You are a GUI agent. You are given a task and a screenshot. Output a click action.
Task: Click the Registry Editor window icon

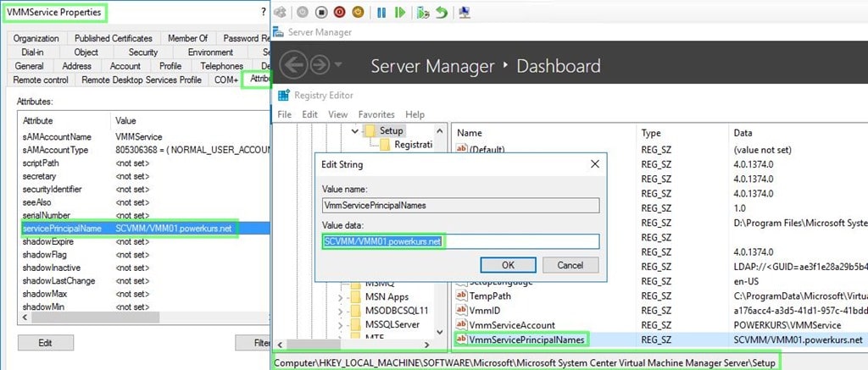(284, 95)
